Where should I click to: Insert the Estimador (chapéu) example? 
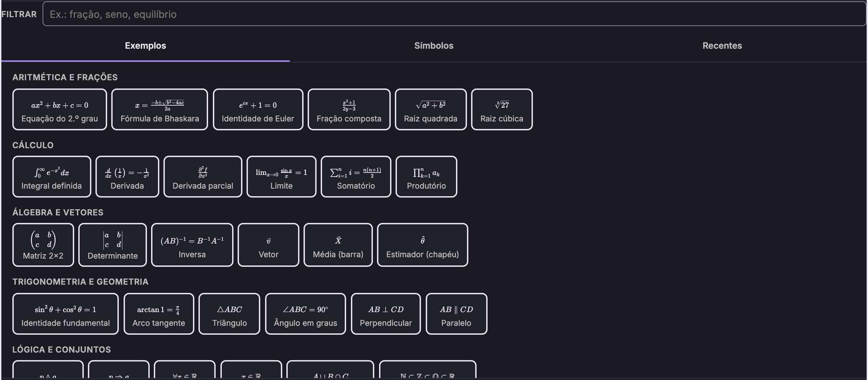422,245
